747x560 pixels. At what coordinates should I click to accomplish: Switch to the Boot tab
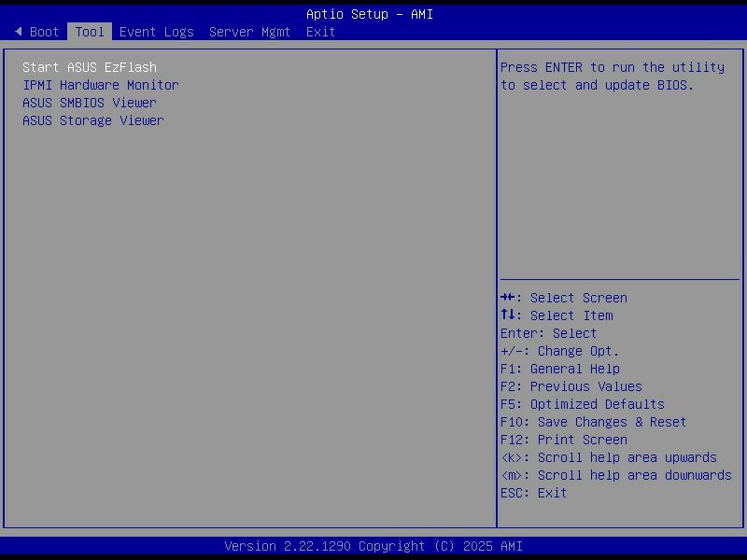[44, 32]
